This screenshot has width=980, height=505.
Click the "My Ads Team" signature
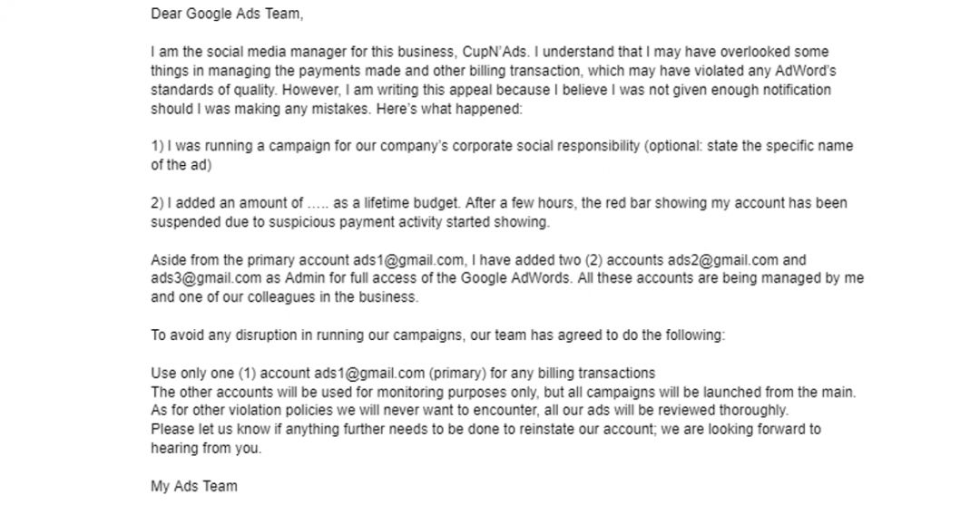coord(194,487)
